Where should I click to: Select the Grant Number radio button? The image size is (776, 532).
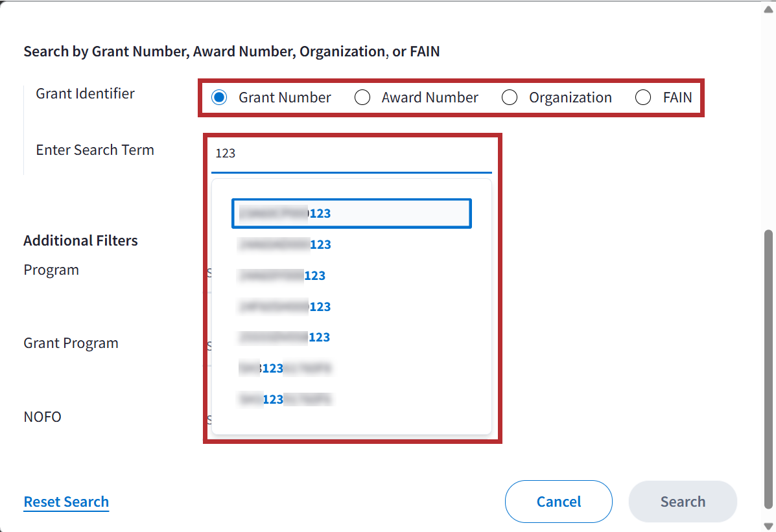[219, 98]
